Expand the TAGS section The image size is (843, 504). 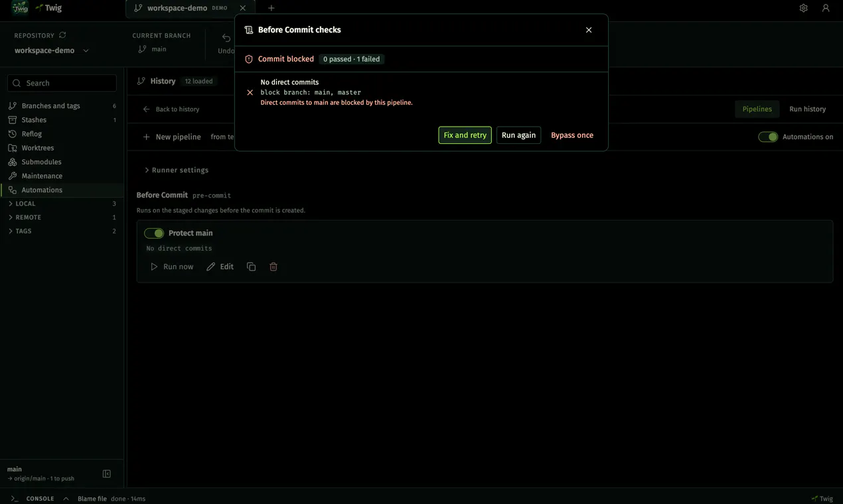tap(62, 231)
